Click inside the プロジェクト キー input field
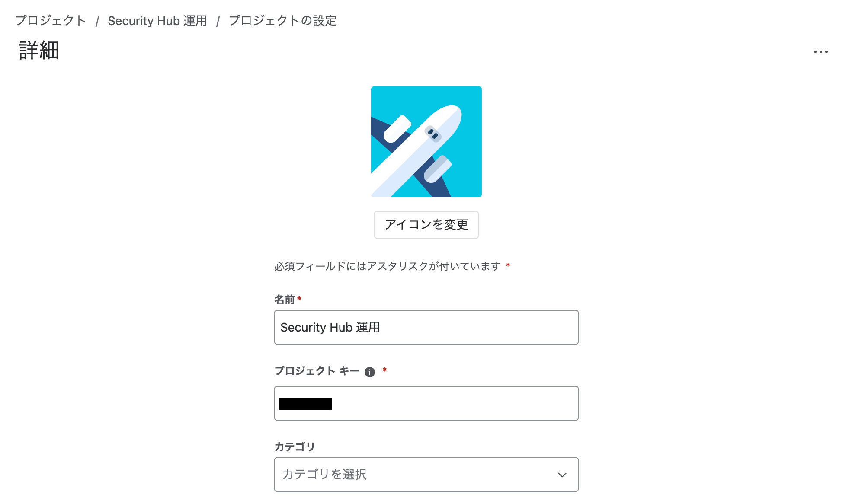Viewport: 865px width, 504px height. coord(426,403)
